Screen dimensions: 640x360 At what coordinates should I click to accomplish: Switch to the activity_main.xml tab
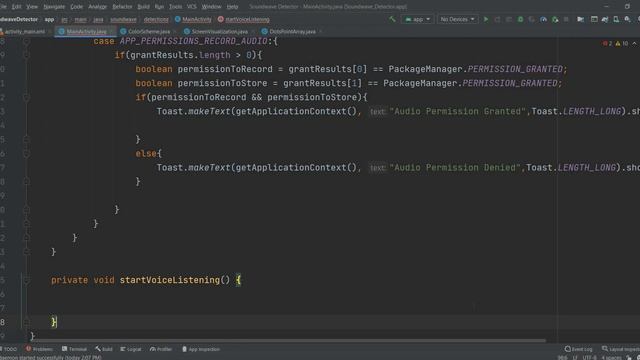pyautogui.click(x=24, y=31)
